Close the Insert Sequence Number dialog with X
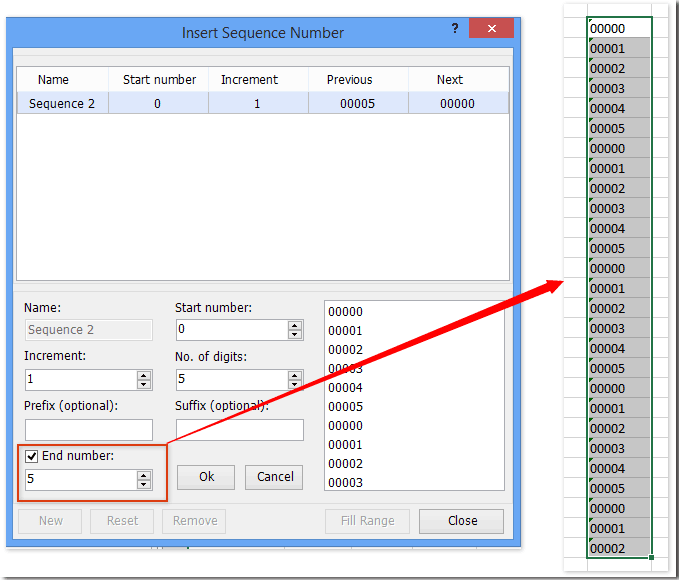The height and width of the screenshot is (580, 679). coord(491,29)
